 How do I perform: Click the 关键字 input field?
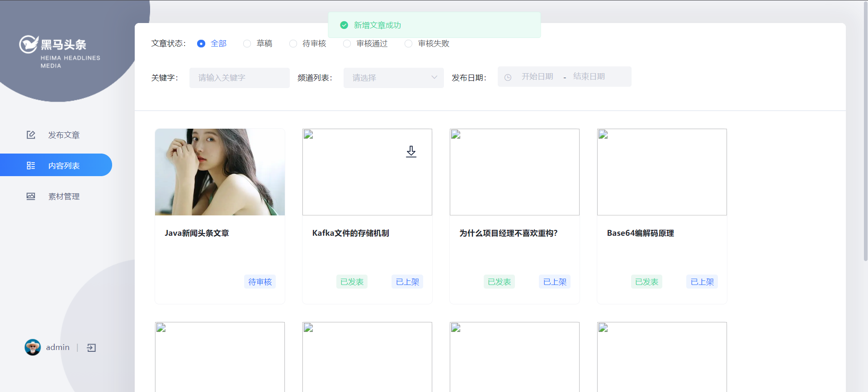pyautogui.click(x=240, y=78)
